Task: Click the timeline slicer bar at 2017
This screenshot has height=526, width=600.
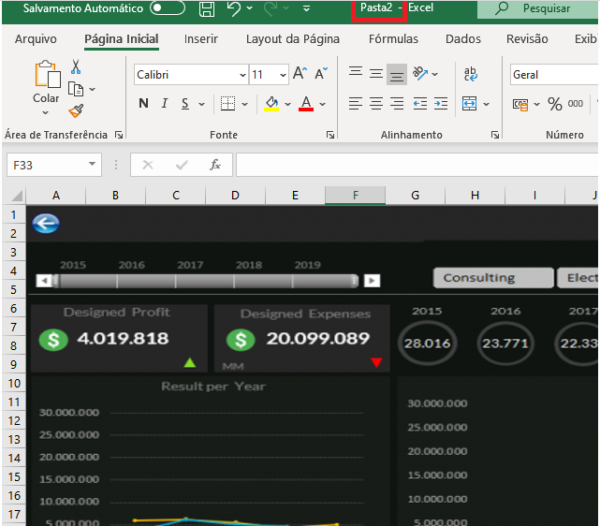Action: [205, 281]
